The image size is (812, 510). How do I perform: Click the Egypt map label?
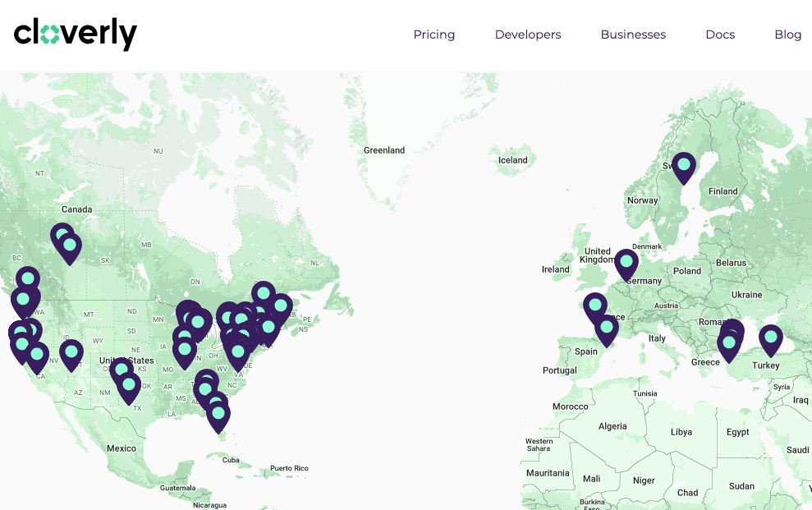pos(737,432)
